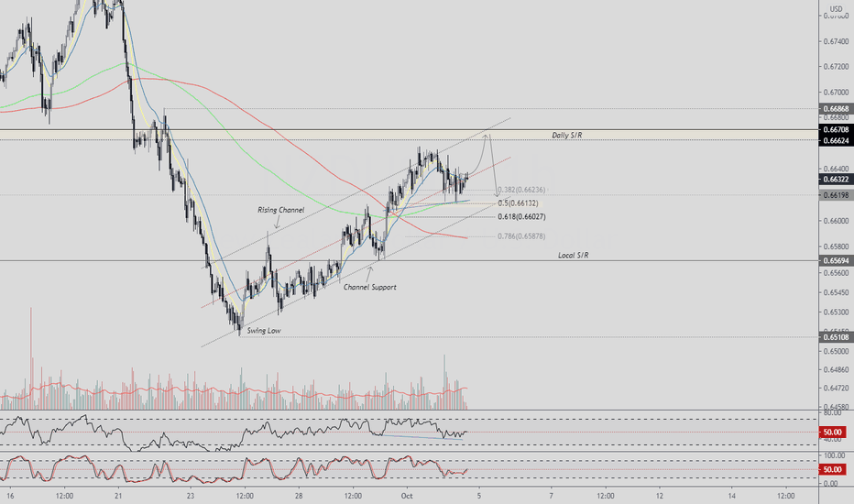Click the 0.66708 price tag on axis
Viewport: 854px width, 504px height.
836,130
